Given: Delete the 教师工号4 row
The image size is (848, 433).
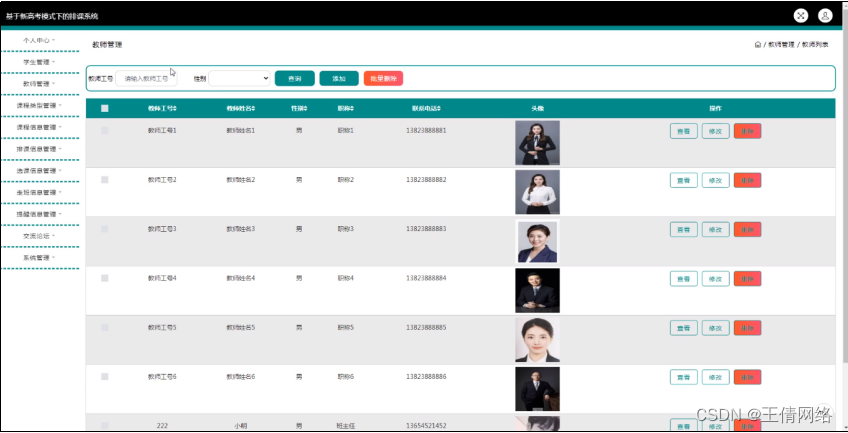Looking at the screenshot, I should [x=747, y=278].
